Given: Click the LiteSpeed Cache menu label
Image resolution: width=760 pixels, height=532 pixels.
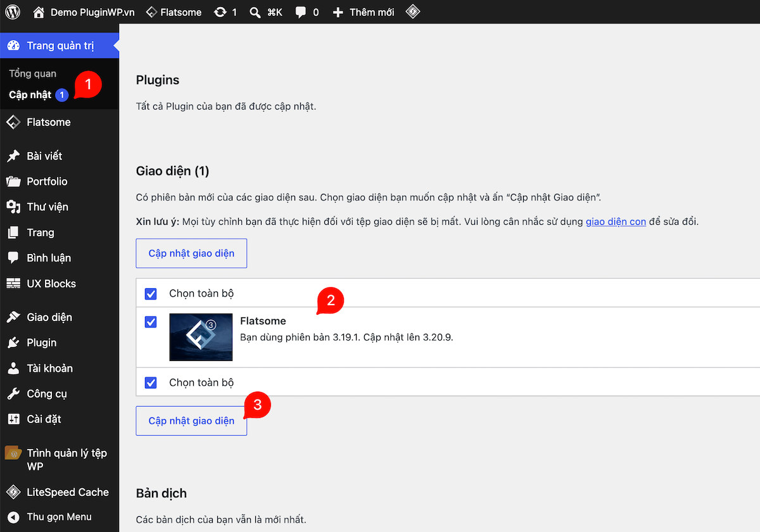Looking at the screenshot, I should tap(68, 492).
